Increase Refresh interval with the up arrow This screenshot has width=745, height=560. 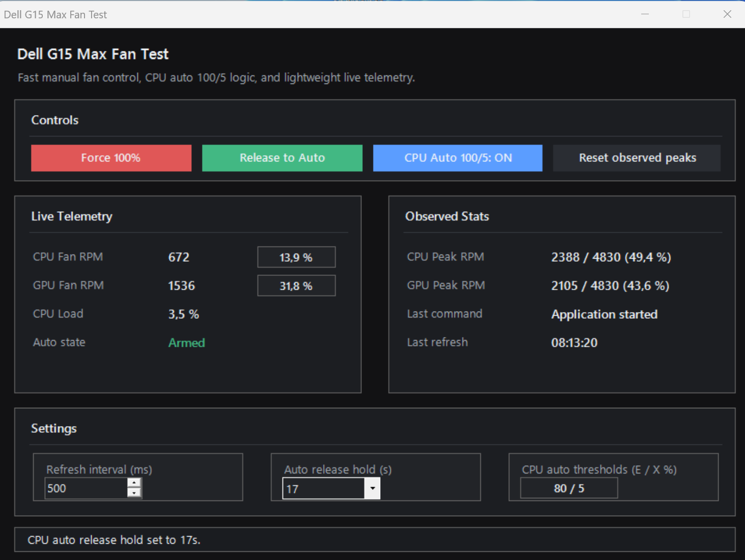pos(134,483)
